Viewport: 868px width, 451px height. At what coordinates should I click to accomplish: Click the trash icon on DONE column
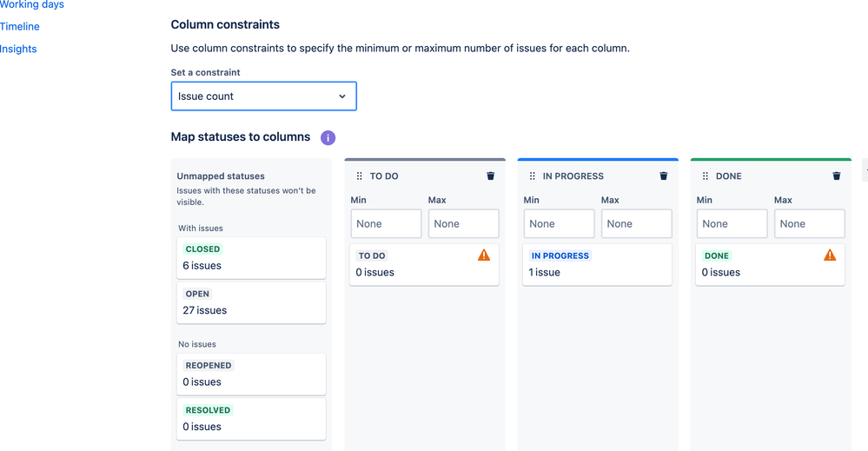point(837,176)
